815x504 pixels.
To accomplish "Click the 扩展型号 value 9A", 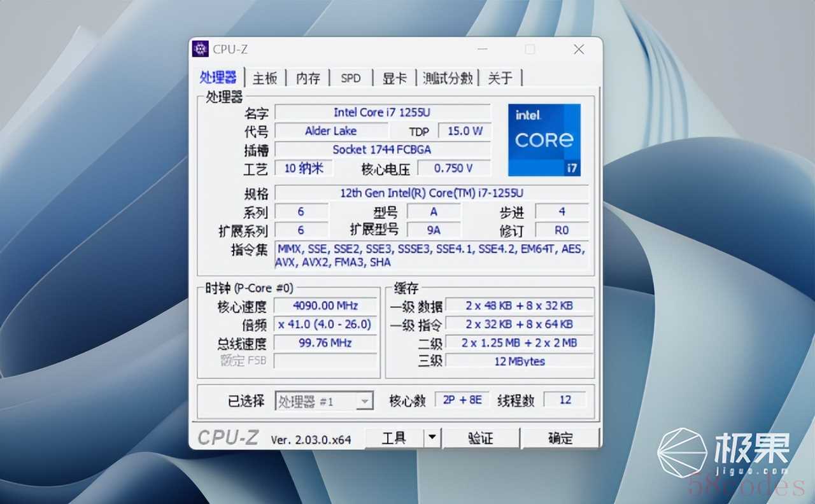I will click(434, 230).
